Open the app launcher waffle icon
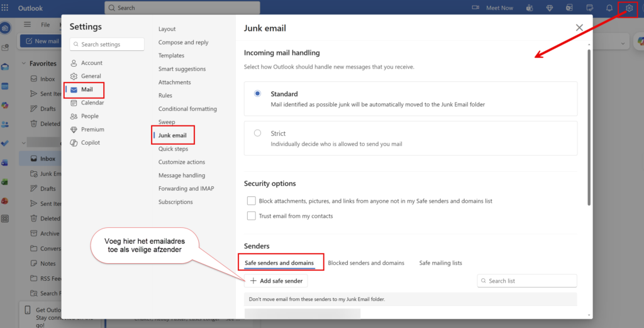The image size is (644, 328). pos(5,8)
